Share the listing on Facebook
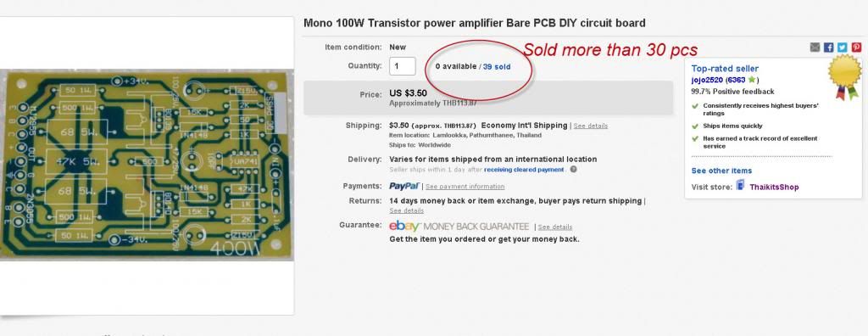The height and width of the screenshot is (336, 868). coord(829,48)
